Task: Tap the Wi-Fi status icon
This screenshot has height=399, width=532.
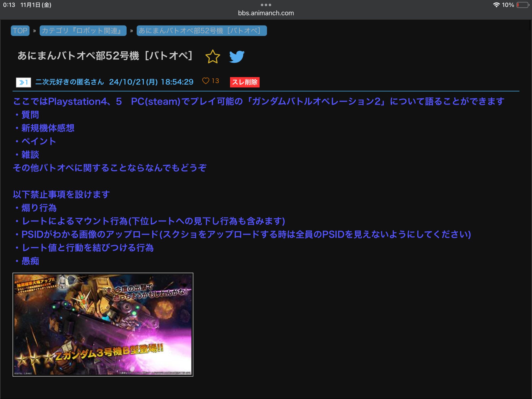Action: [x=496, y=5]
